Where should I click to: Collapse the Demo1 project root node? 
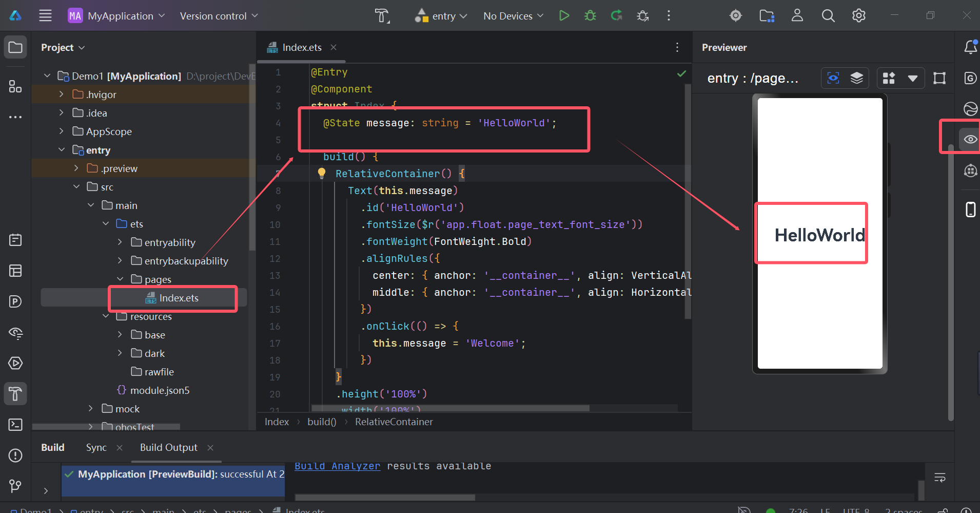(47, 76)
